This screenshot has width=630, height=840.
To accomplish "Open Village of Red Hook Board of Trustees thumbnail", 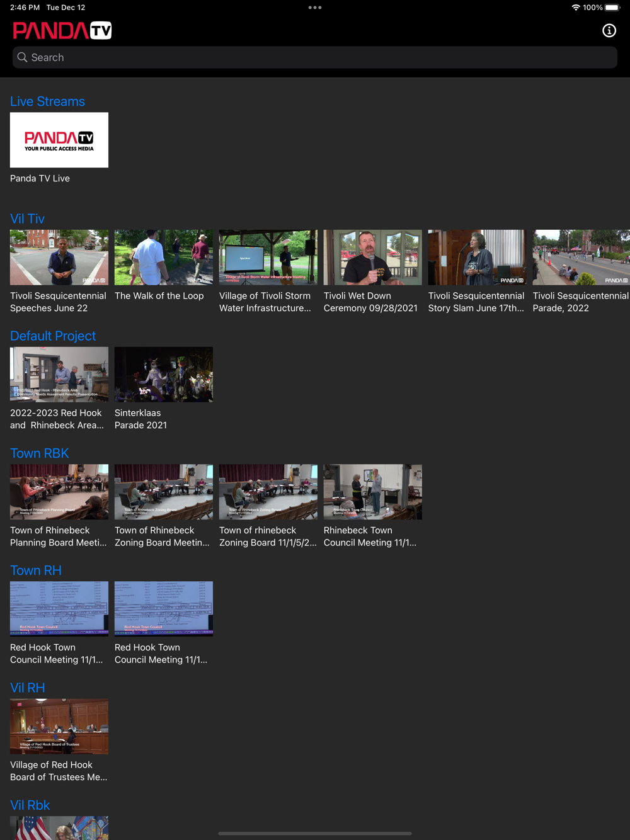I will tap(59, 727).
